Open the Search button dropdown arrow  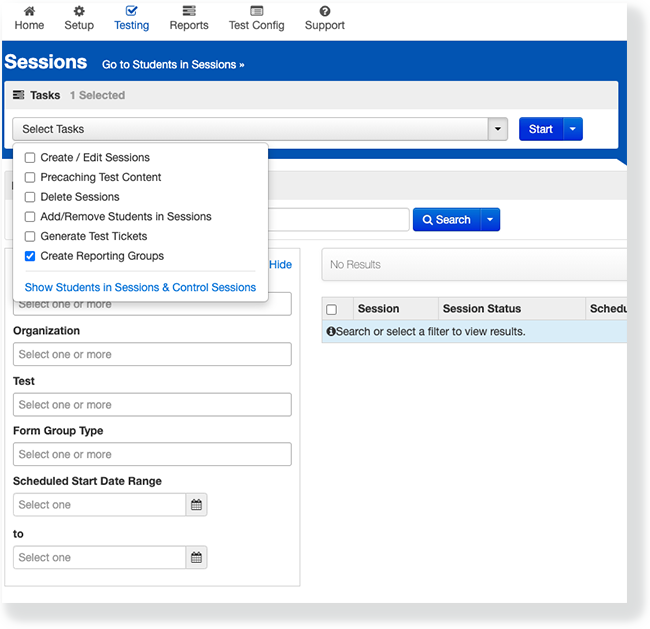pos(490,220)
